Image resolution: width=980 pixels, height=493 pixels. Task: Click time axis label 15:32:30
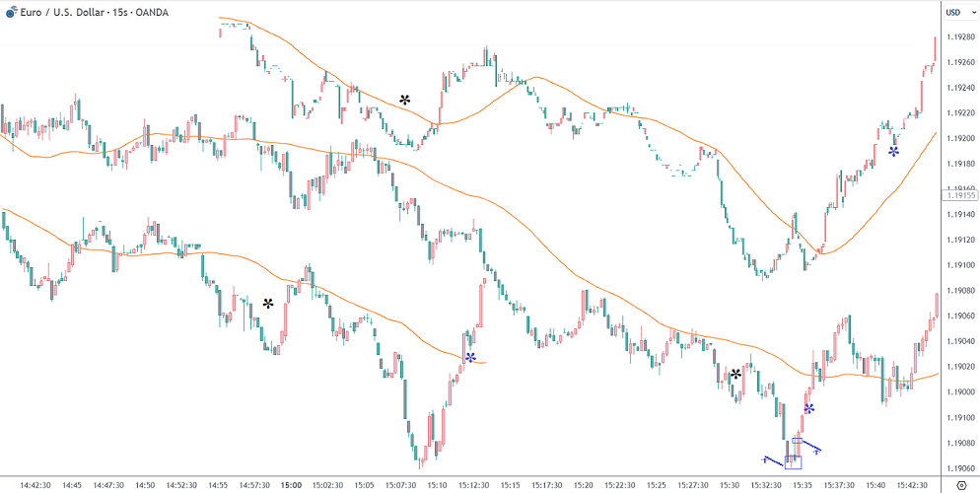pos(767,485)
